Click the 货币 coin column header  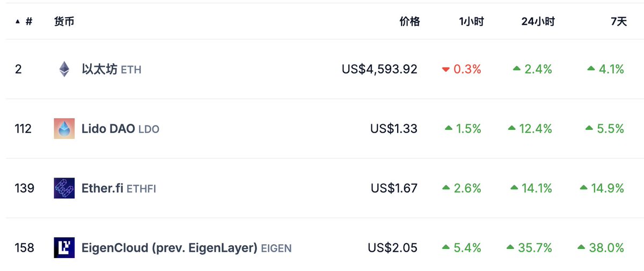64,22
